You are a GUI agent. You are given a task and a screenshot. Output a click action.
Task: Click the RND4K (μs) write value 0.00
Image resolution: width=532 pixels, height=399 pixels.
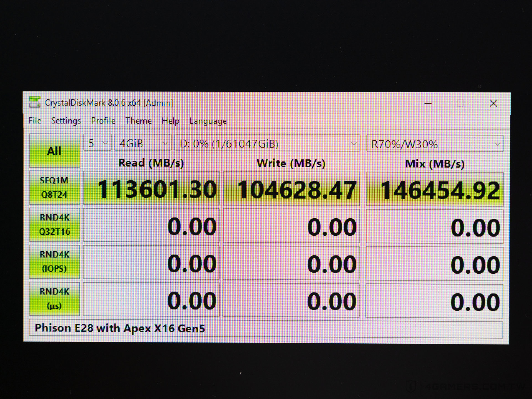[x=291, y=300]
